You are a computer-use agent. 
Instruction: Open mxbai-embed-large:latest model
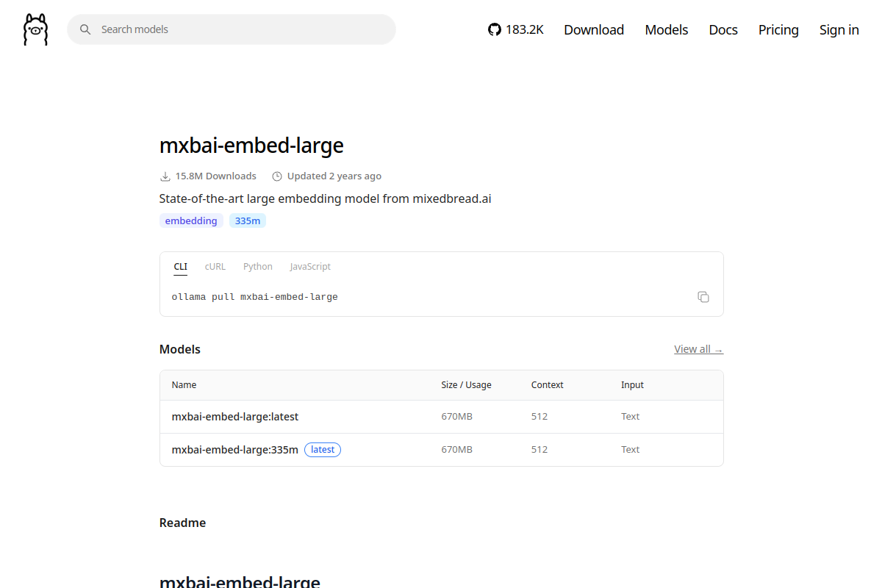click(x=235, y=417)
